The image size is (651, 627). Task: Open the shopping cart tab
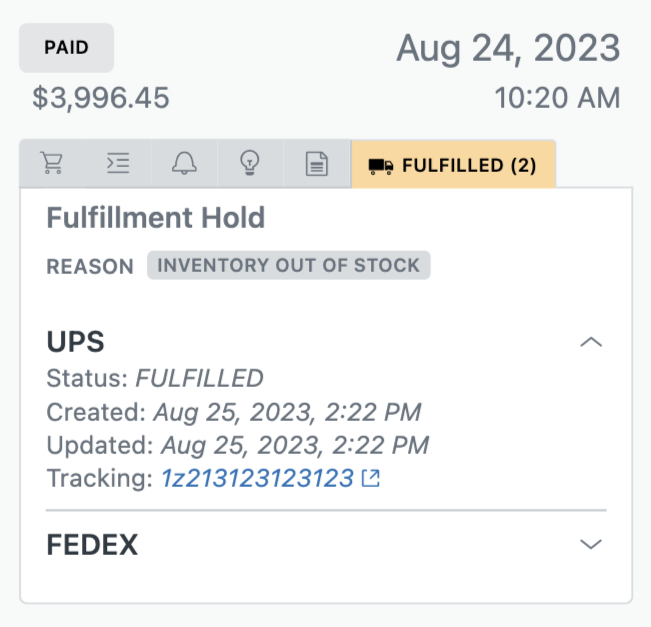[52, 164]
